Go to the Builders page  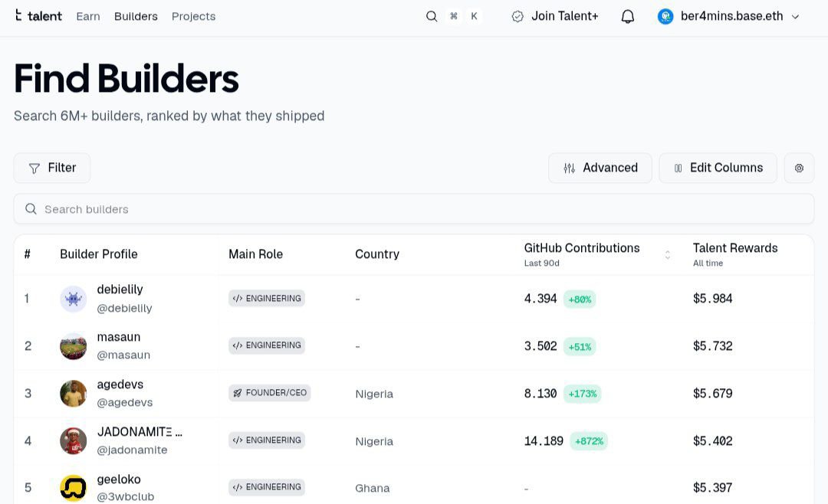136,16
